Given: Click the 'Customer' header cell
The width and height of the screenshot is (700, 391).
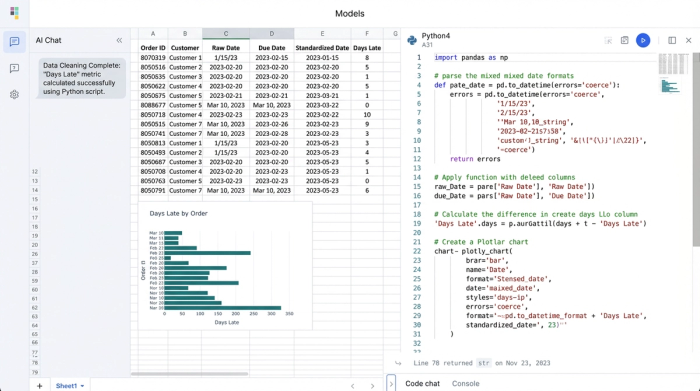Looking at the screenshot, I should 185,48.
